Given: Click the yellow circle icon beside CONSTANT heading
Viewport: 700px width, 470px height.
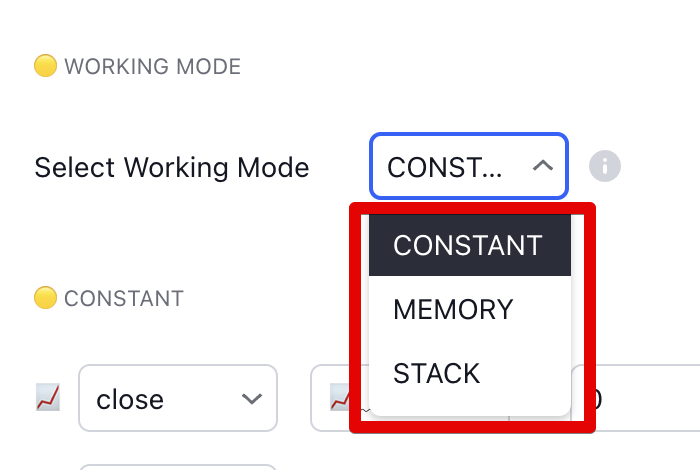Looking at the screenshot, I should pyautogui.click(x=45, y=298).
